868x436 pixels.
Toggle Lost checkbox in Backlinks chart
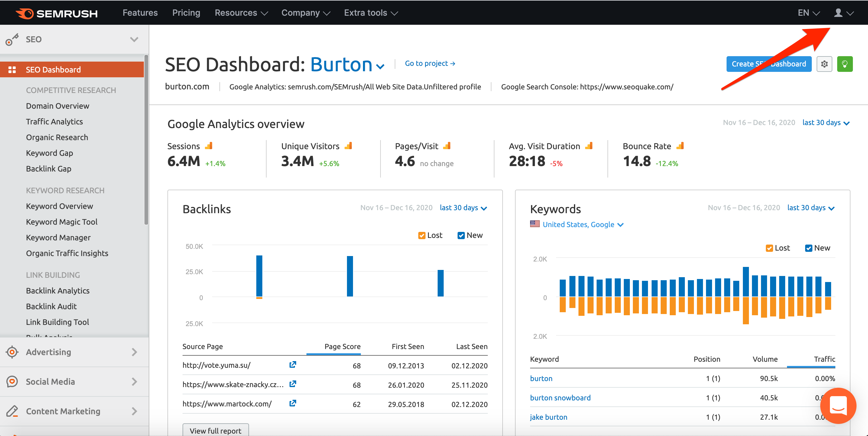tap(421, 235)
